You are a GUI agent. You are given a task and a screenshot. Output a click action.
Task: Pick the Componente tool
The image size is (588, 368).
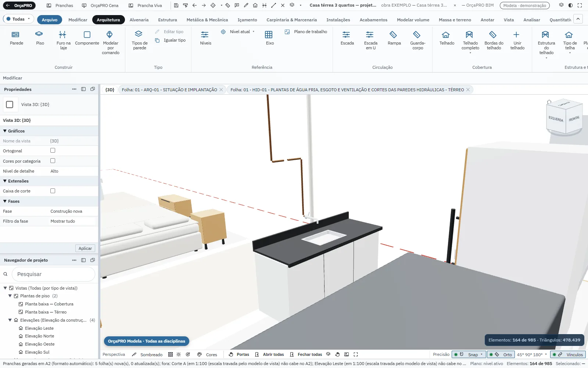coord(87,38)
